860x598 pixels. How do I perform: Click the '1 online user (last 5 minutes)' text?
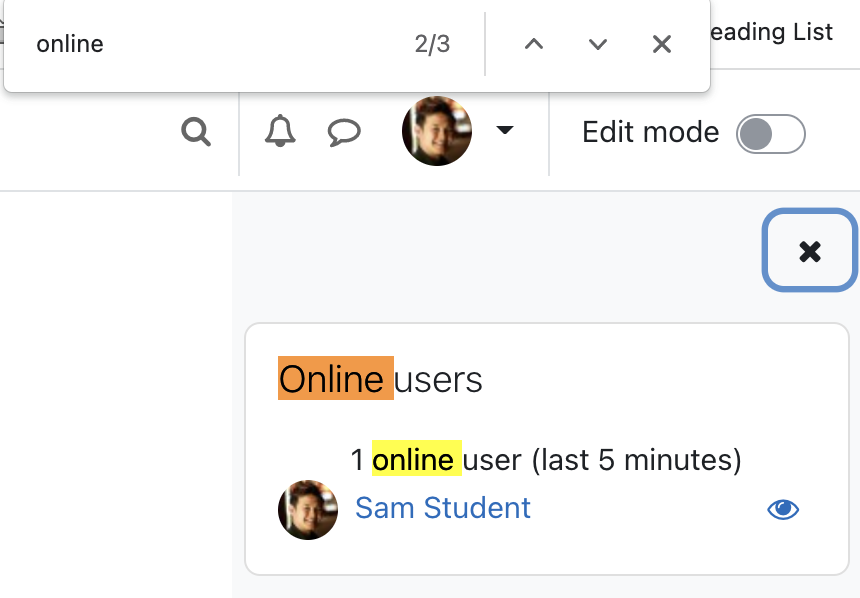[546, 459]
